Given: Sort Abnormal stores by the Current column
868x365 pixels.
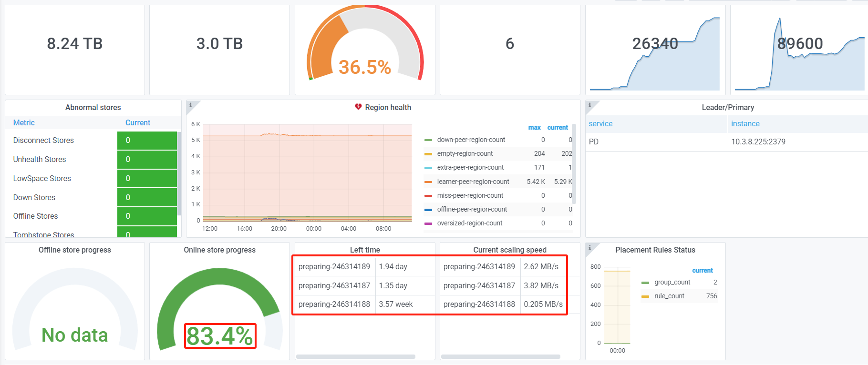Looking at the screenshot, I should click(x=137, y=123).
